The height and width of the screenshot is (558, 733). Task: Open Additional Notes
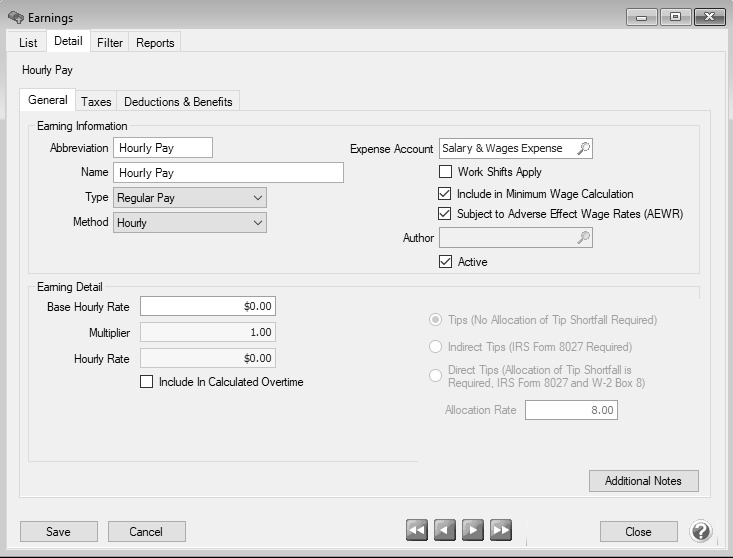point(643,481)
